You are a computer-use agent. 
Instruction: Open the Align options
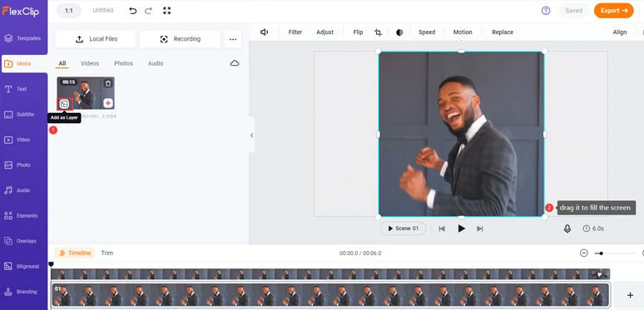(620, 32)
